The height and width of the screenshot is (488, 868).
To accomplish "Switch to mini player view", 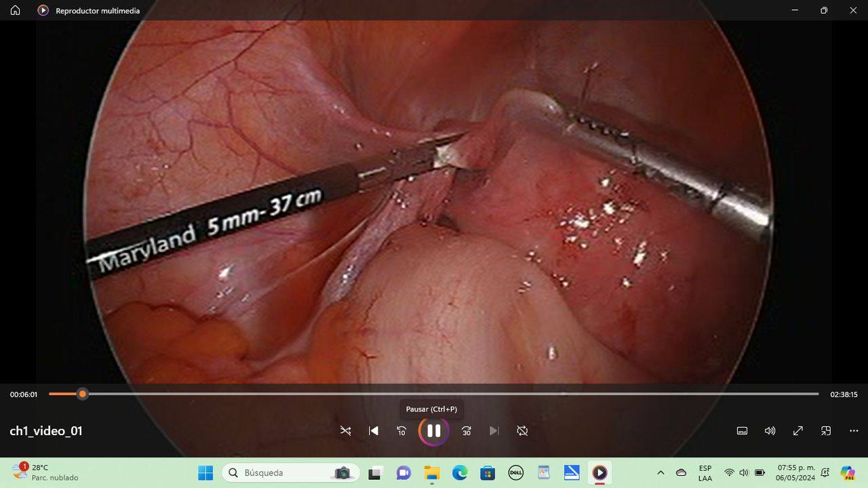I will [826, 431].
